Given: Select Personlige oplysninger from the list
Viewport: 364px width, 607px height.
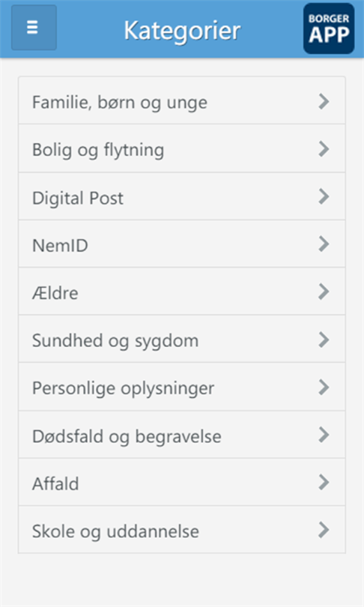Looking at the screenshot, I should pos(182,387).
